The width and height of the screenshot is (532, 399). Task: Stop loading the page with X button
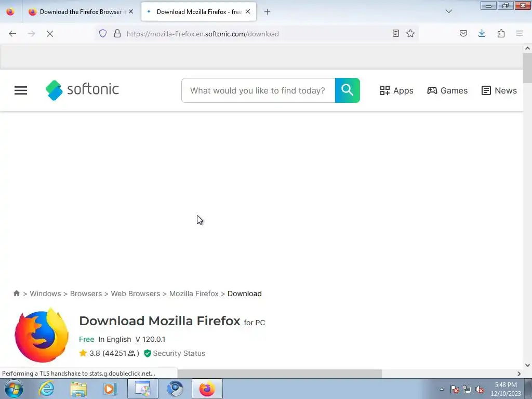50,34
